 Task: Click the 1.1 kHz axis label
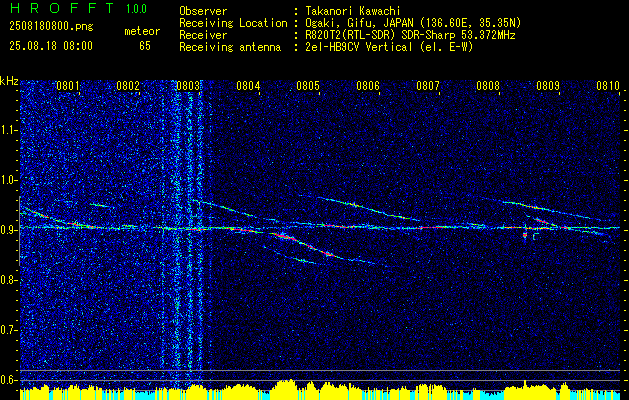pos(9,130)
